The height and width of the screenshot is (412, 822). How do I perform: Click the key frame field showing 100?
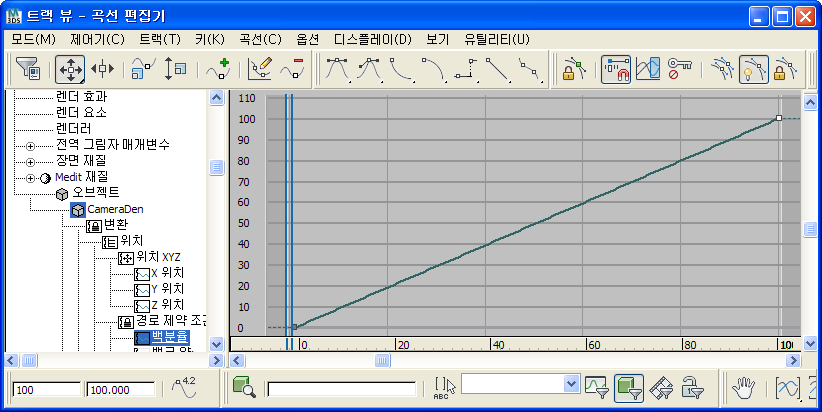coord(47,389)
